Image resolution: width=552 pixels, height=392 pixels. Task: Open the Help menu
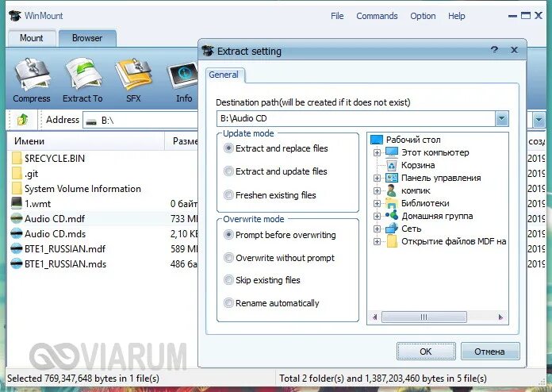pyautogui.click(x=456, y=16)
